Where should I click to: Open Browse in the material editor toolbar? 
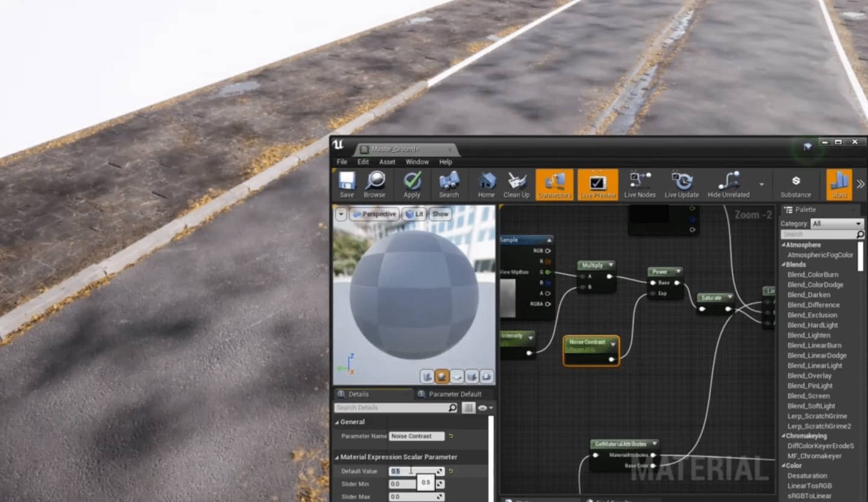point(374,184)
